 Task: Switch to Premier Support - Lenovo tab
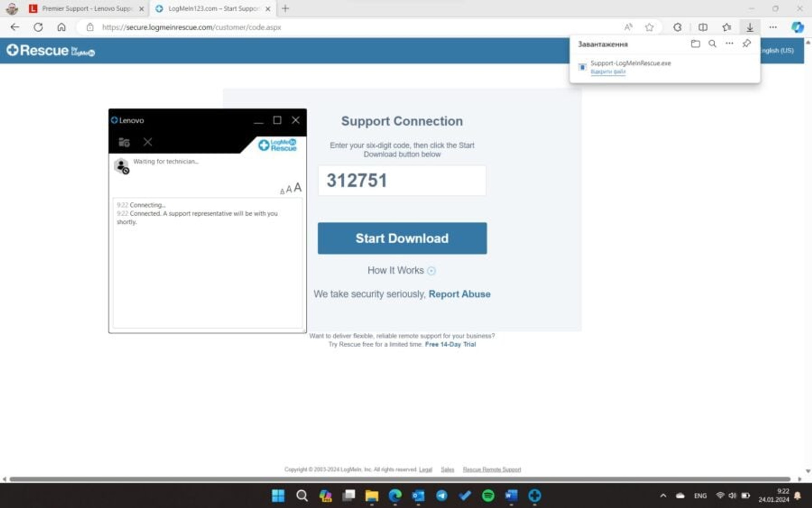coord(87,8)
